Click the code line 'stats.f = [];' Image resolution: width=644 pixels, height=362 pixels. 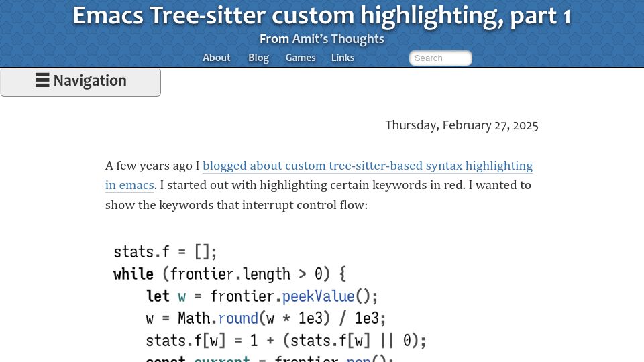coord(165,251)
